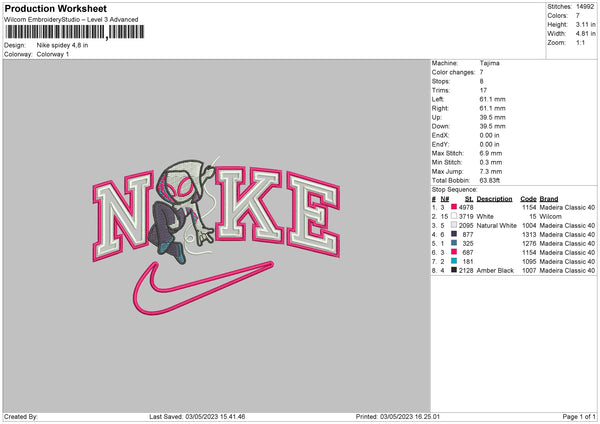The height and width of the screenshot is (424, 600).
Task: Click the 'Description' column header
Action: 494,199
